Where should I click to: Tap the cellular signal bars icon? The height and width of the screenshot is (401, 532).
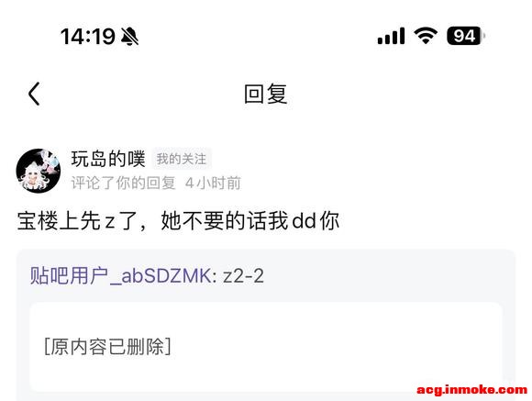(391, 36)
